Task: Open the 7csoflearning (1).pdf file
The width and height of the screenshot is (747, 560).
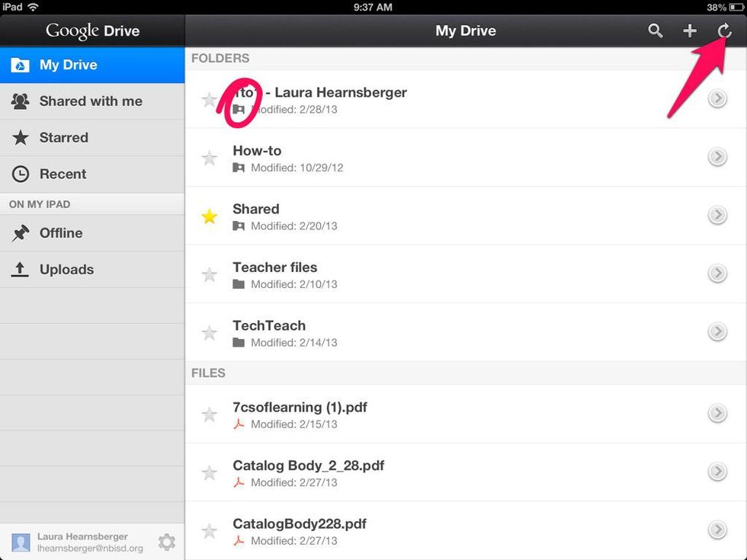Action: tap(300, 408)
